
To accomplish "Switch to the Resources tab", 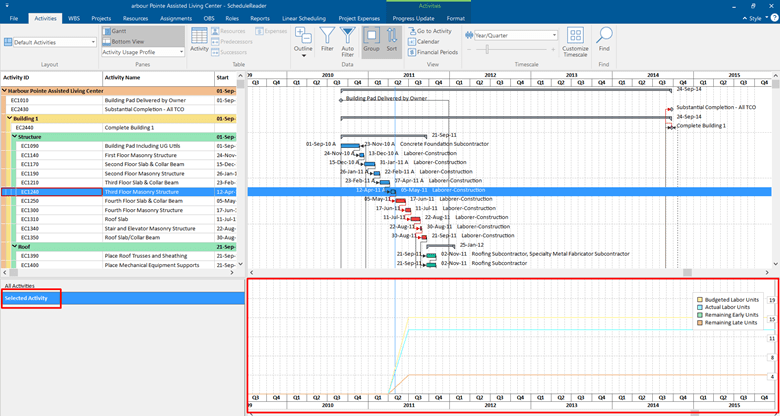I will tap(135, 18).
